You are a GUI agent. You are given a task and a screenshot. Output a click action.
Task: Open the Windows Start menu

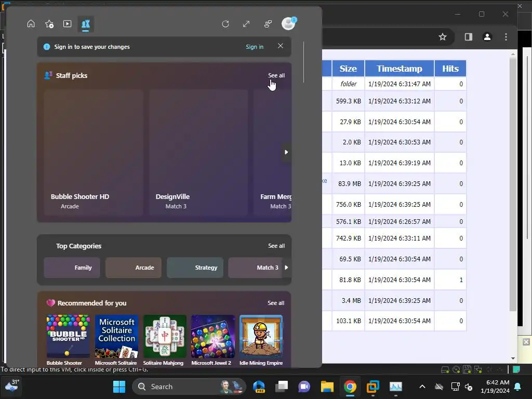119,387
